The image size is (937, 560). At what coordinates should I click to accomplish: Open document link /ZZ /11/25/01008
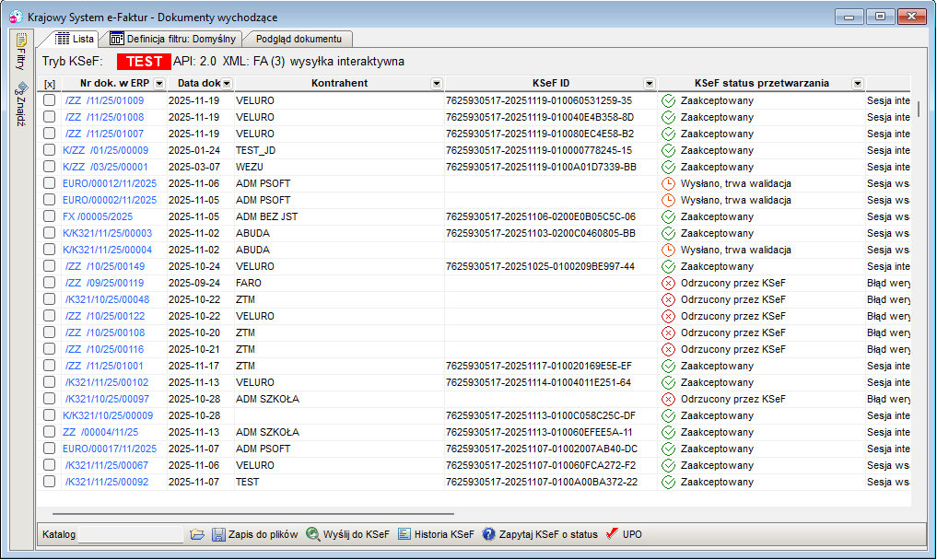[105, 117]
